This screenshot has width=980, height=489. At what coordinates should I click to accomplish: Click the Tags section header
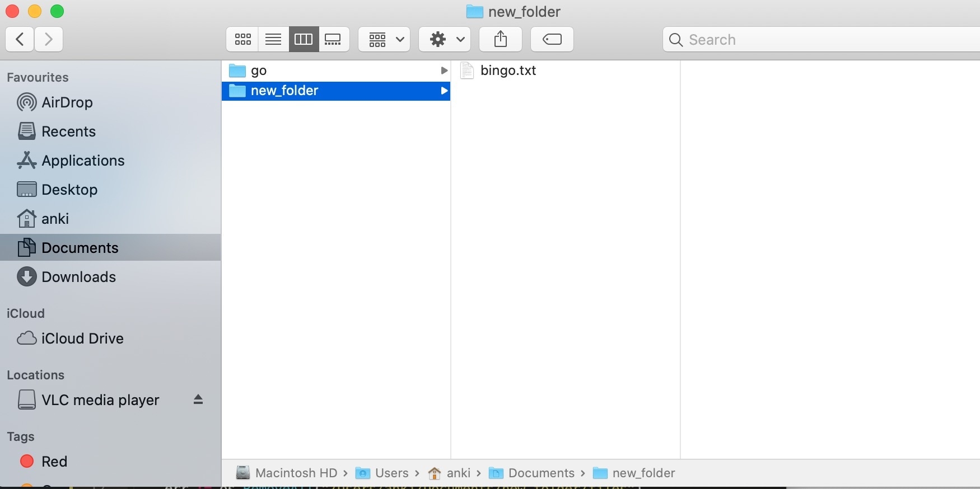tap(21, 436)
